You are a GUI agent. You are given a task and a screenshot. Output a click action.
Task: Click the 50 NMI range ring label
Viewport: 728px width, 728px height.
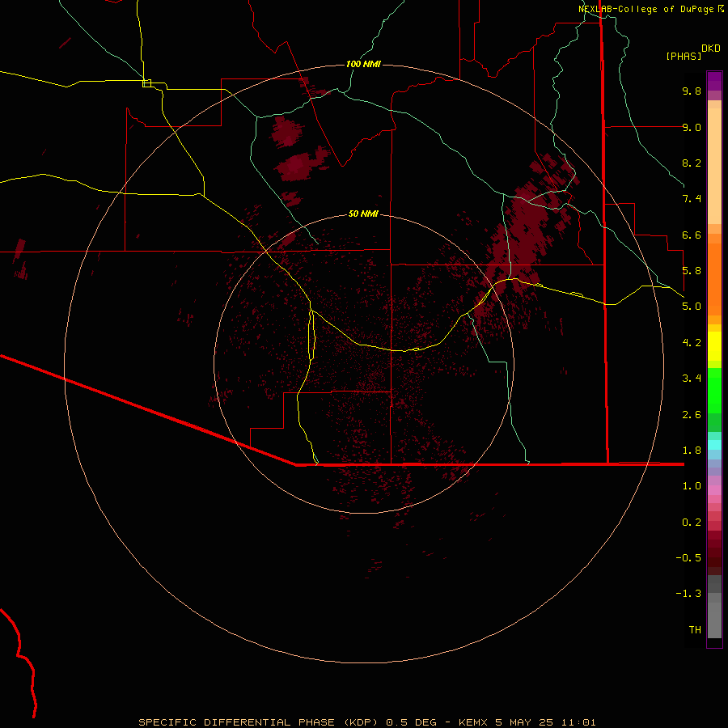click(363, 214)
